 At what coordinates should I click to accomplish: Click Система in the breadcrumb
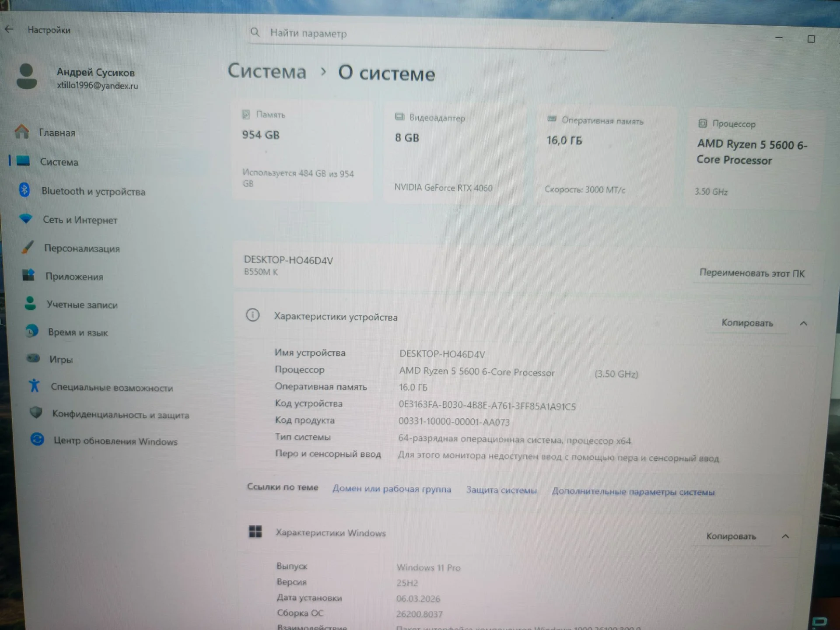(x=267, y=71)
